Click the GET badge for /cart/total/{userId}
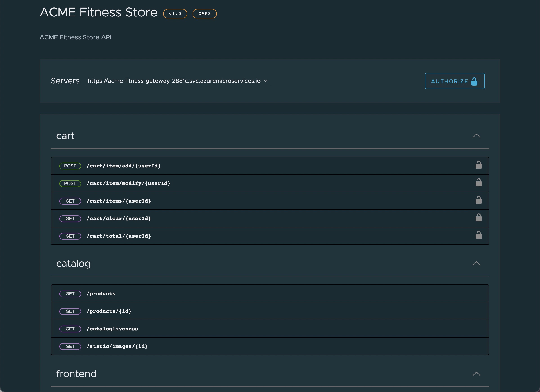Image resolution: width=540 pixels, height=392 pixels. (70, 236)
